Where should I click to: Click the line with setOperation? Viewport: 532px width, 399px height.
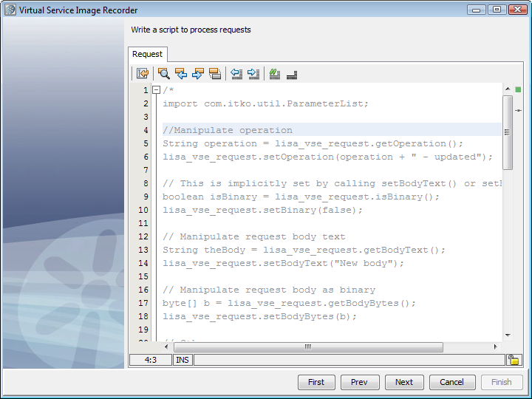tap(327, 157)
